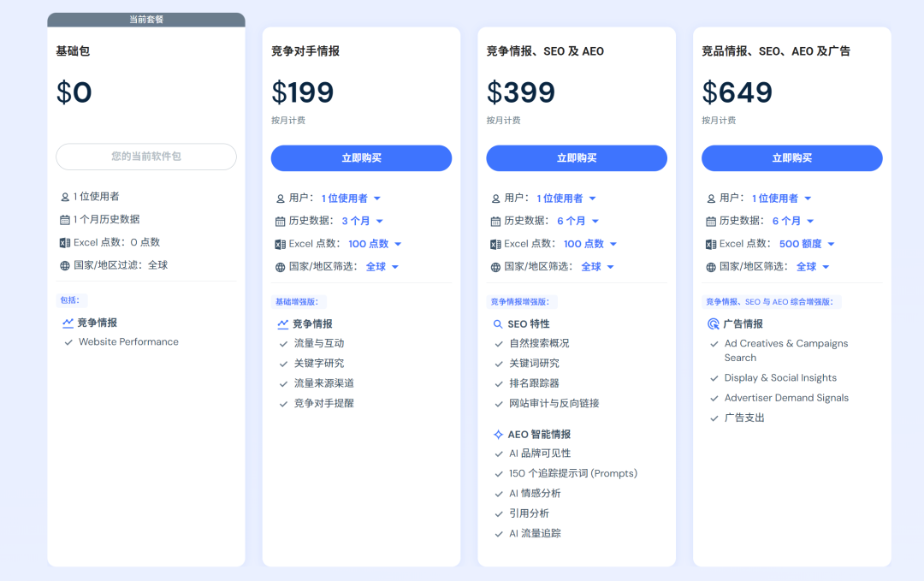Image resolution: width=924 pixels, height=581 pixels.
Task: Click Display & Social Insights text
Action: pyautogui.click(x=780, y=378)
